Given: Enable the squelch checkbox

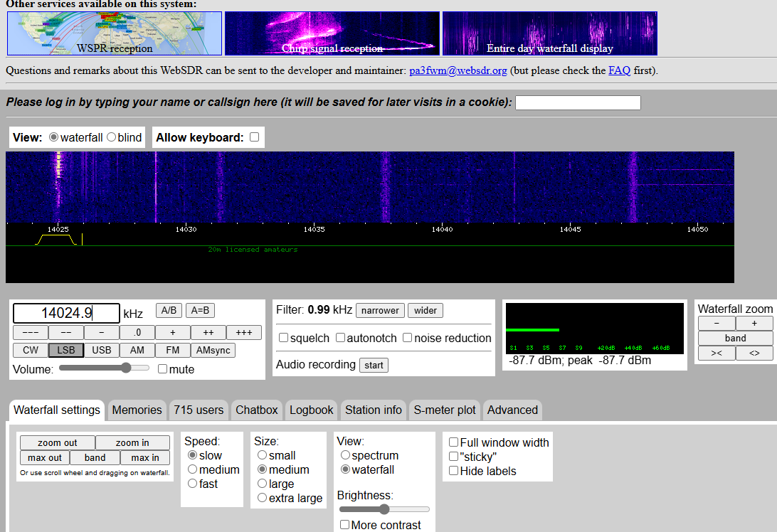Looking at the screenshot, I should [284, 338].
